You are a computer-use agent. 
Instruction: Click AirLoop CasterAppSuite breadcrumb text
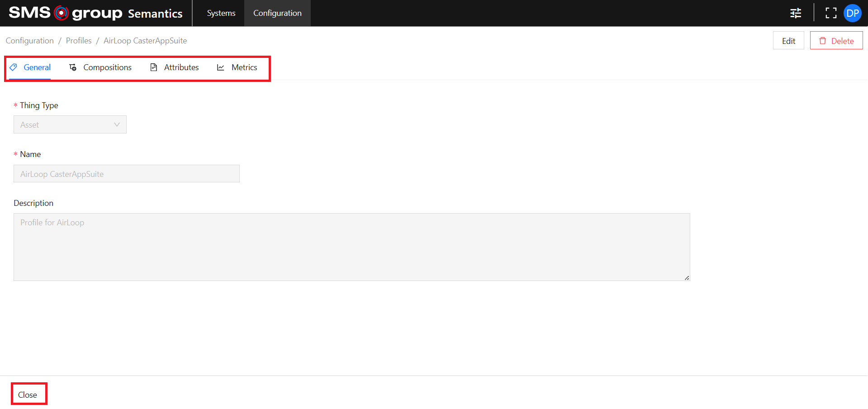(x=145, y=41)
